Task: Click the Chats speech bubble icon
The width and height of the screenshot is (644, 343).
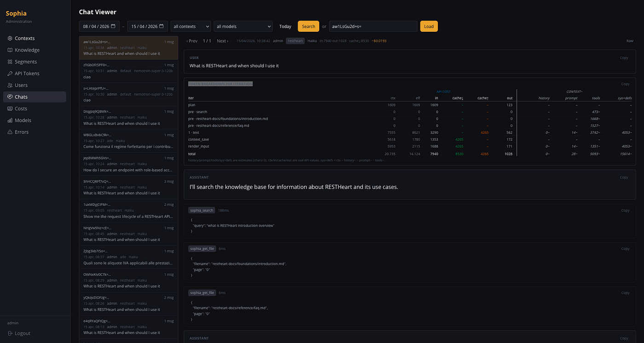Action: coord(10,97)
